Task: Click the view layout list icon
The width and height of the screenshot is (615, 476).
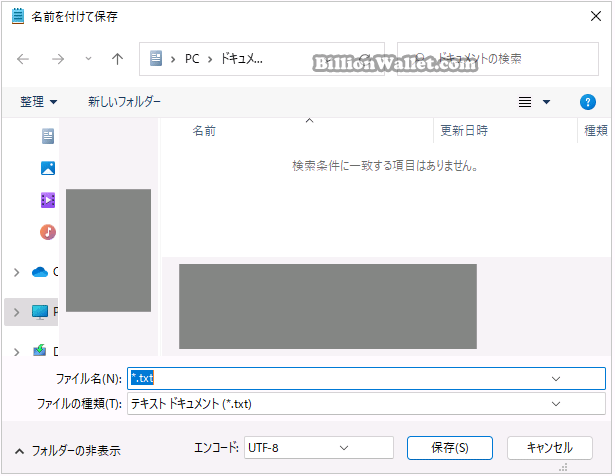Action: coord(525,102)
